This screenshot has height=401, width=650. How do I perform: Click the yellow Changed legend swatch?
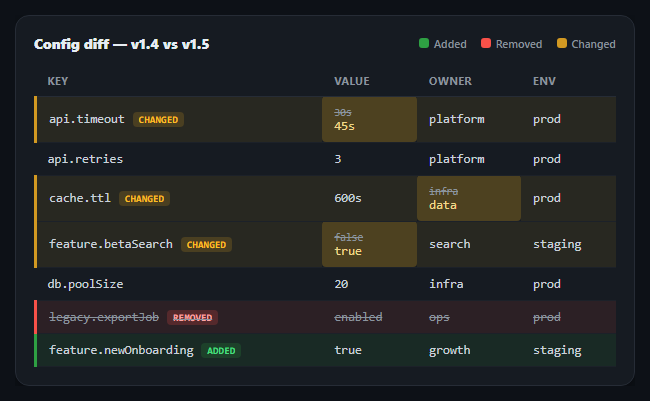pos(562,43)
